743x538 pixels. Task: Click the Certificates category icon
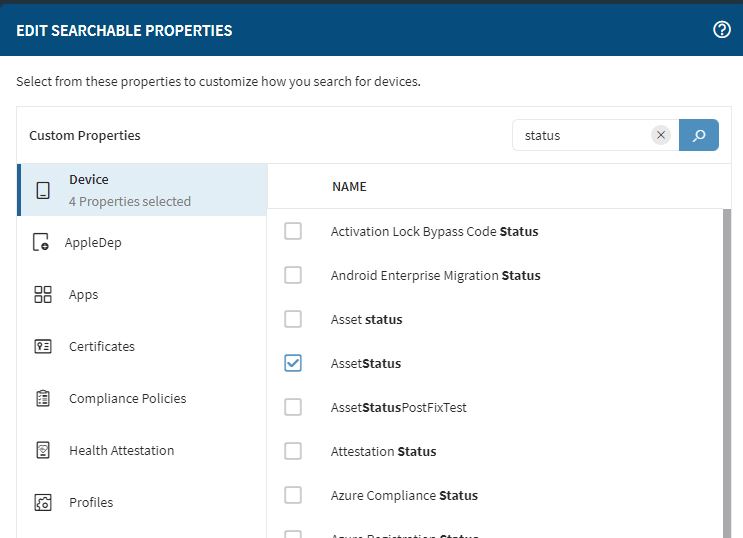coord(43,346)
